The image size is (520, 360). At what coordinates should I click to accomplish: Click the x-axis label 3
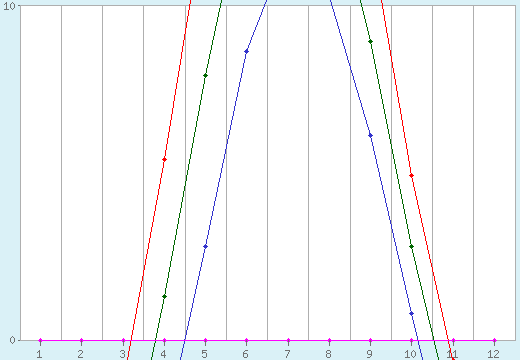pos(123,354)
